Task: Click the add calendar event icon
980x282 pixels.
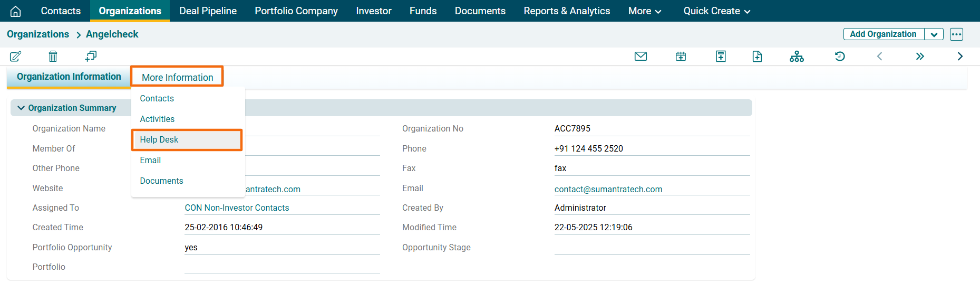Action: [x=681, y=57]
